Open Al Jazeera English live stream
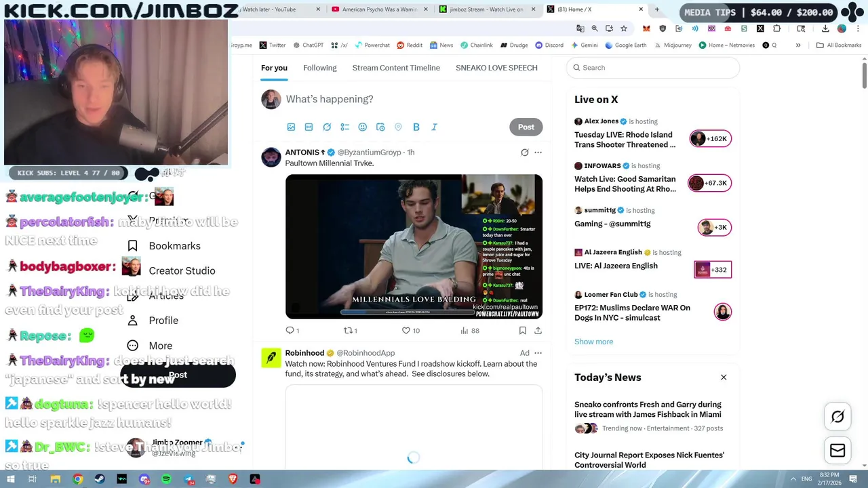 tap(653, 262)
